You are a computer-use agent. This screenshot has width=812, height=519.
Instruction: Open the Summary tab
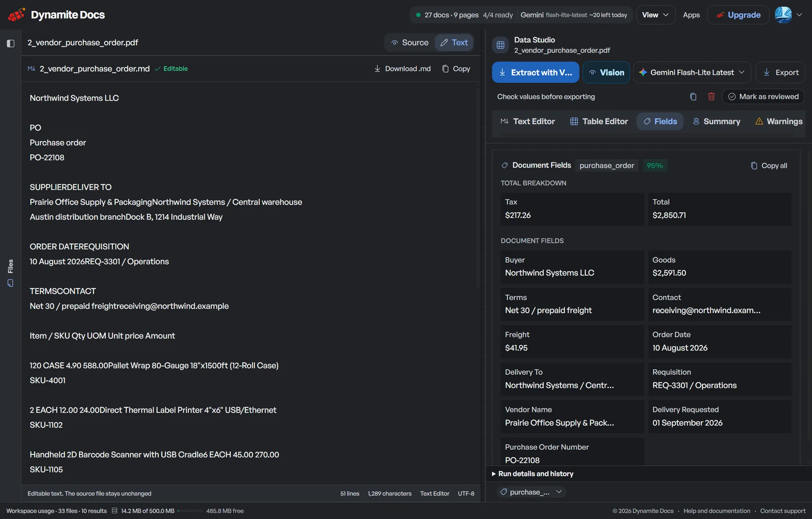click(716, 122)
